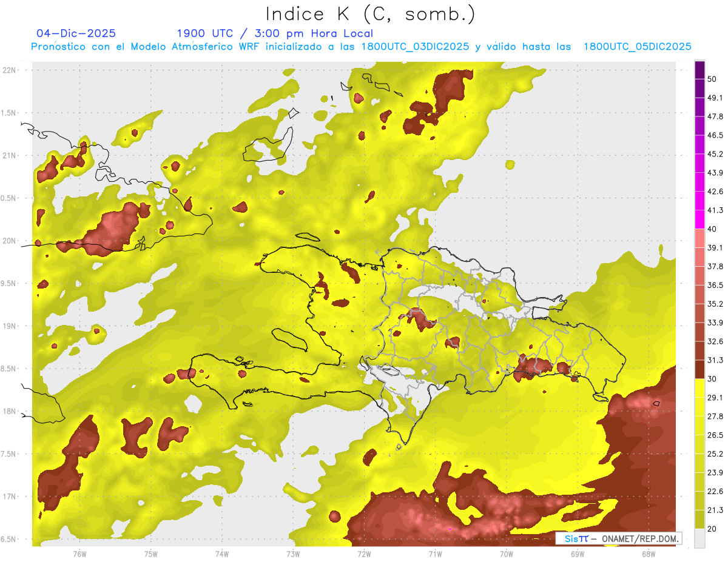This screenshot has height=562, width=728.
Task: Click the '19N' latitude label
Action: tap(10, 326)
